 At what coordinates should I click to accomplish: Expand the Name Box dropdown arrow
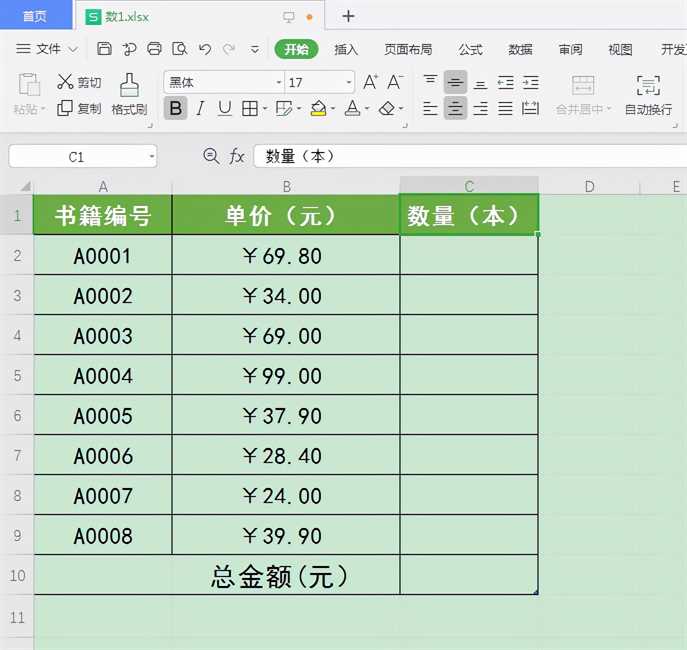pyautogui.click(x=151, y=157)
